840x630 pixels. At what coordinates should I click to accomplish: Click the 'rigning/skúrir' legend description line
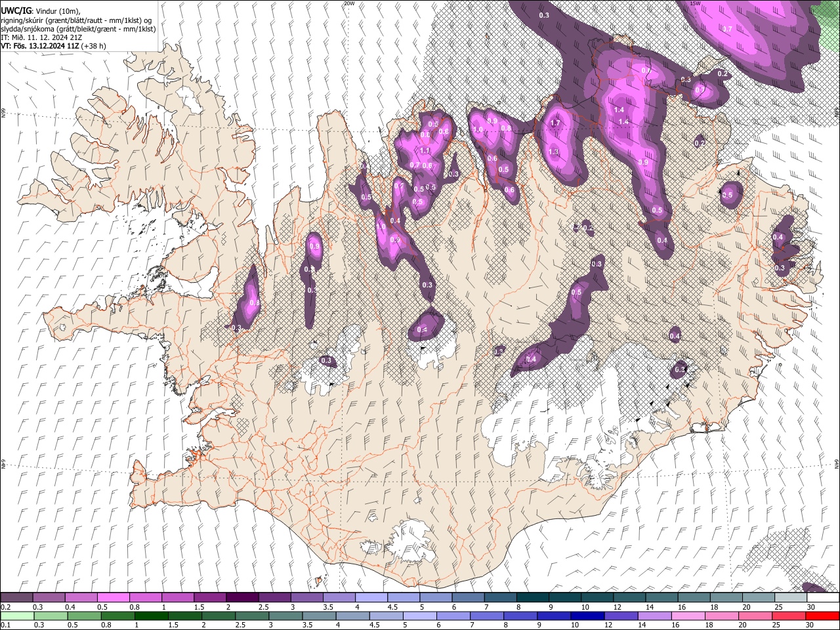(76, 20)
